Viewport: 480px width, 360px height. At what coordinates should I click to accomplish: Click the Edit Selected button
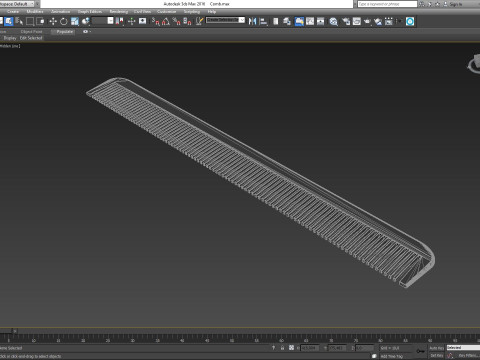click(31, 38)
